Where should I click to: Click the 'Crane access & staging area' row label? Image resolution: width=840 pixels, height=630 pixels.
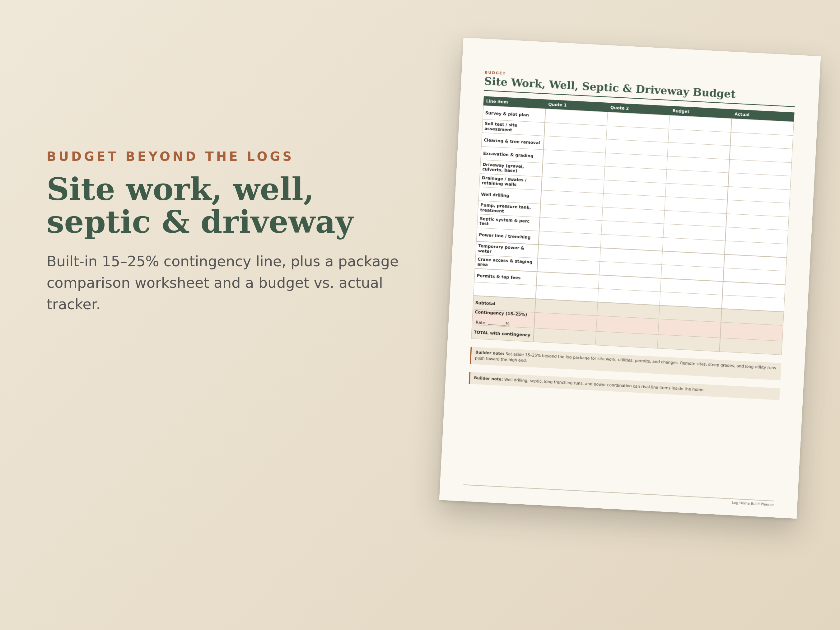point(505,262)
